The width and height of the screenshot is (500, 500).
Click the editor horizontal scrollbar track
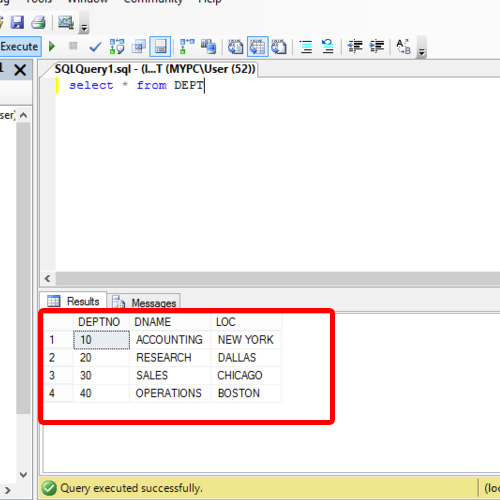point(277,279)
